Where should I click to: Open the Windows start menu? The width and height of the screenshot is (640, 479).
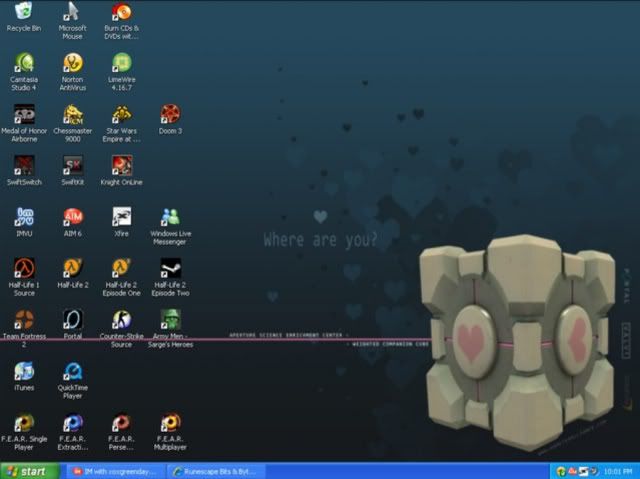click(30, 471)
